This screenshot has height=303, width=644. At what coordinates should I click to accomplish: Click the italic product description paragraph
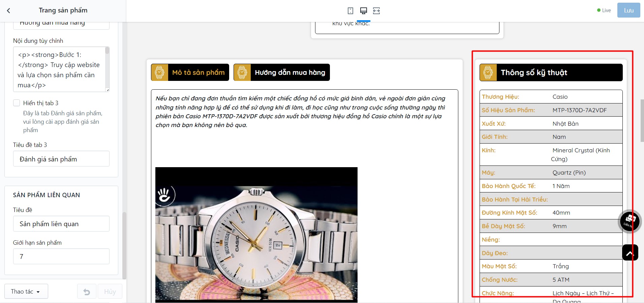tap(301, 112)
